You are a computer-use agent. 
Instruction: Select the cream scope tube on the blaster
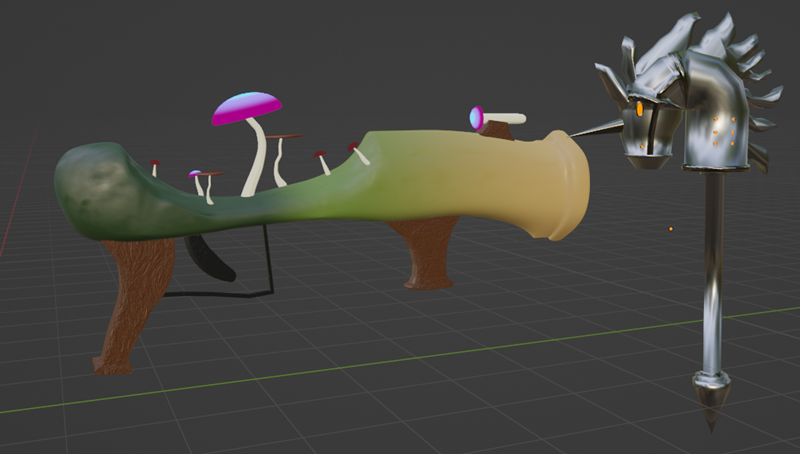pyautogui.click(x=504, y=119)
